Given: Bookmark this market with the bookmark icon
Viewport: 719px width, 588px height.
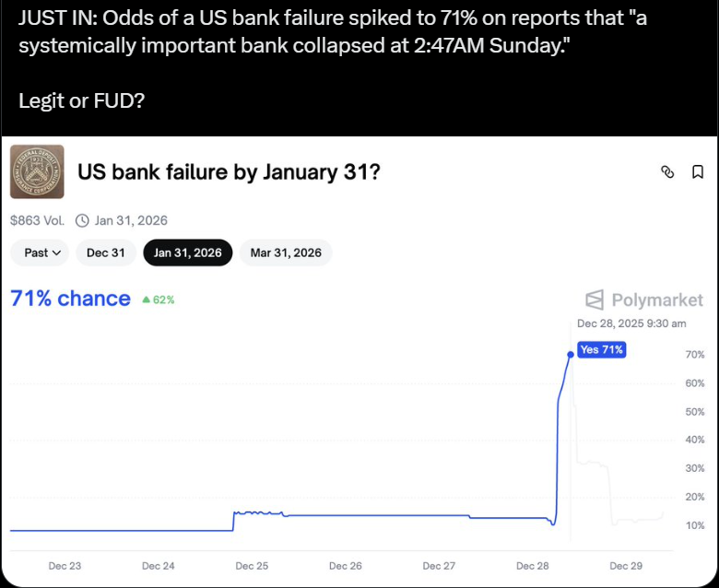Looking at the screenshot, I should [698, 171].
